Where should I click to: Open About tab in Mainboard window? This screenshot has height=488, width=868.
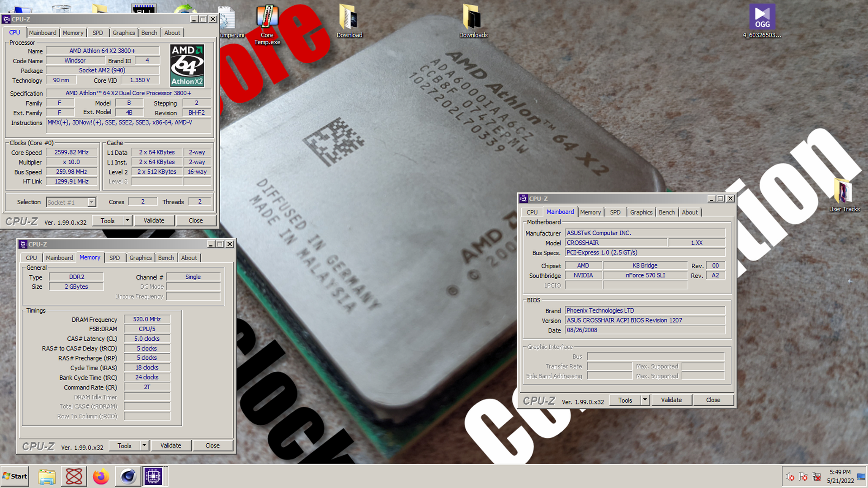point(689,212)
